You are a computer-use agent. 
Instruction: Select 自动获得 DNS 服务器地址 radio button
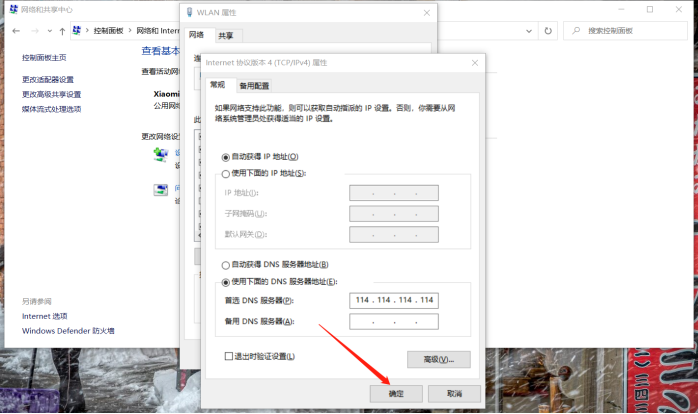tap(225, 265)
